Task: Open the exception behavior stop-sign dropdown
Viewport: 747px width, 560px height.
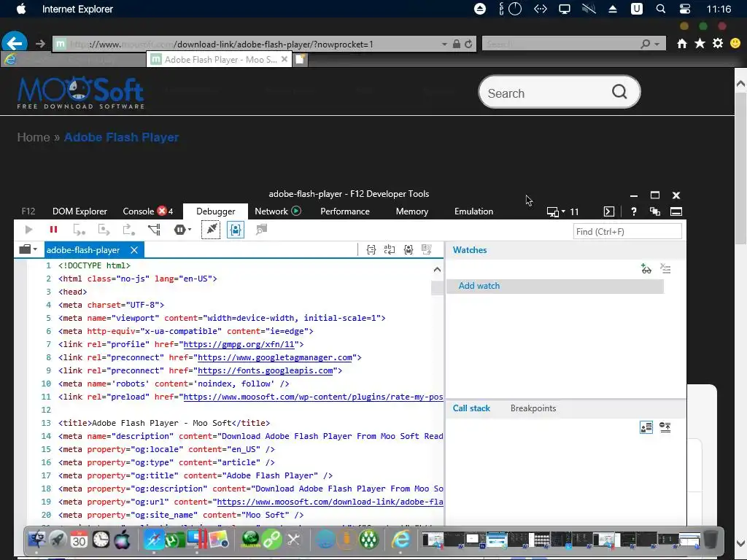Action: (x=182, y=230)
